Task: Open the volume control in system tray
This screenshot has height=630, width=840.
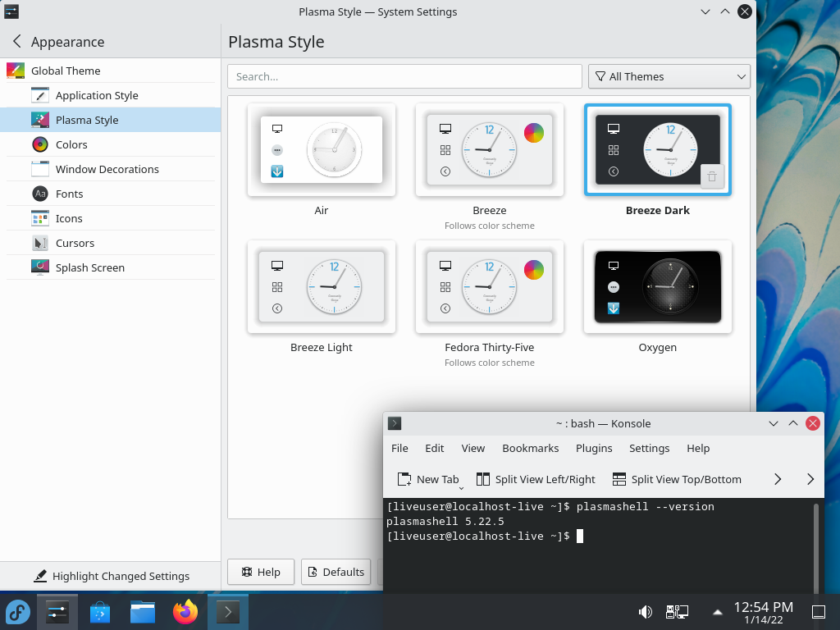Action: (645, 612)
